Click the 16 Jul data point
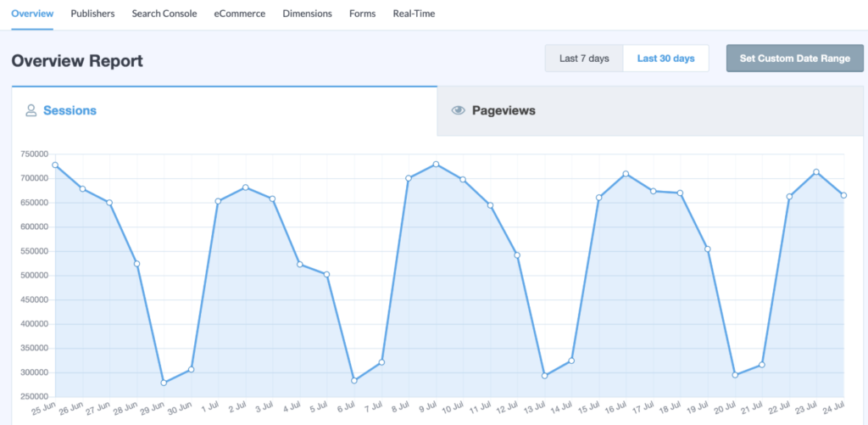The height and width of the screenshot is (425, 868). coord(626,174)
